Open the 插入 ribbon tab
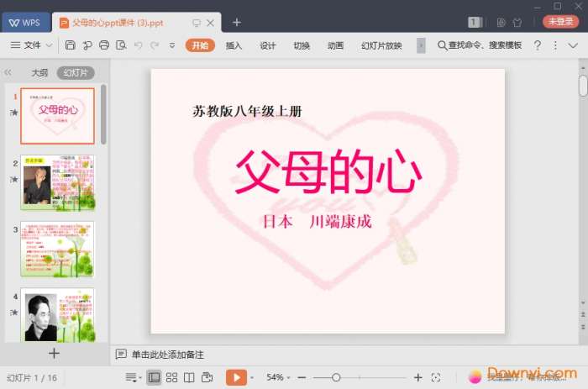The width and height of the screenshot is (588, 389). coord(234,45)
